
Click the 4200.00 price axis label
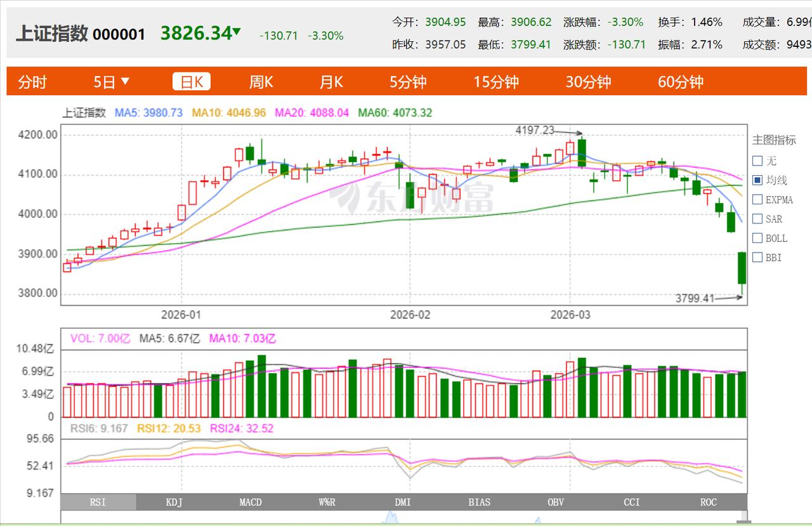click(x=39, y=135)
